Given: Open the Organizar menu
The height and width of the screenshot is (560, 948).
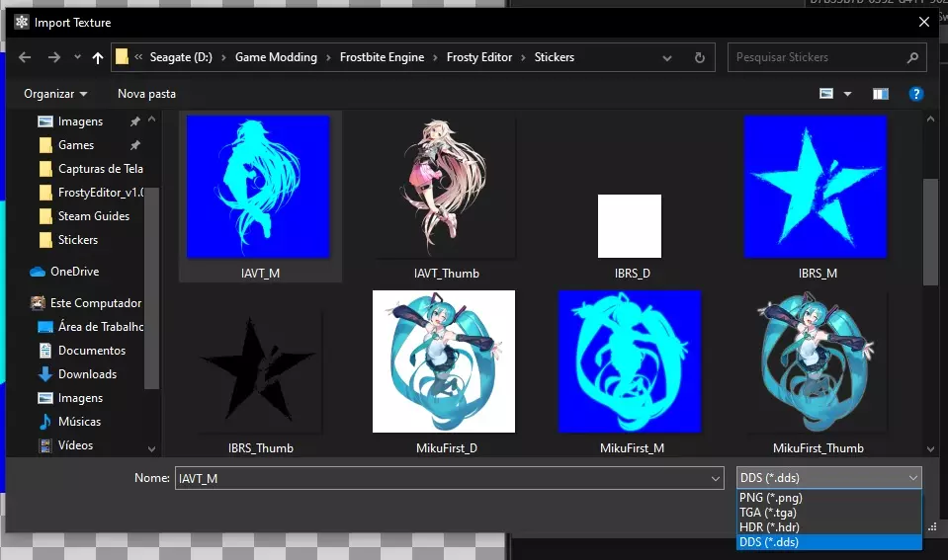Looking at the screenshot, I should [x=55, y=94].
